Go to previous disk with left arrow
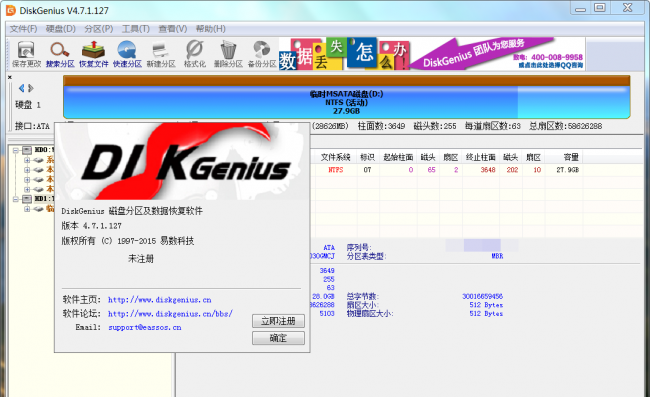Image resolution: width=650 pixels, height=397 pixels. [22, 88]
